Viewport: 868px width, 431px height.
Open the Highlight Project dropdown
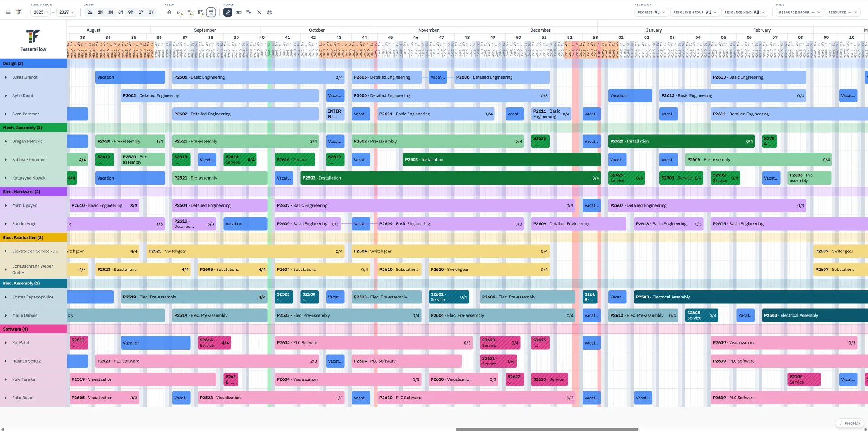[x=651, y=12]
